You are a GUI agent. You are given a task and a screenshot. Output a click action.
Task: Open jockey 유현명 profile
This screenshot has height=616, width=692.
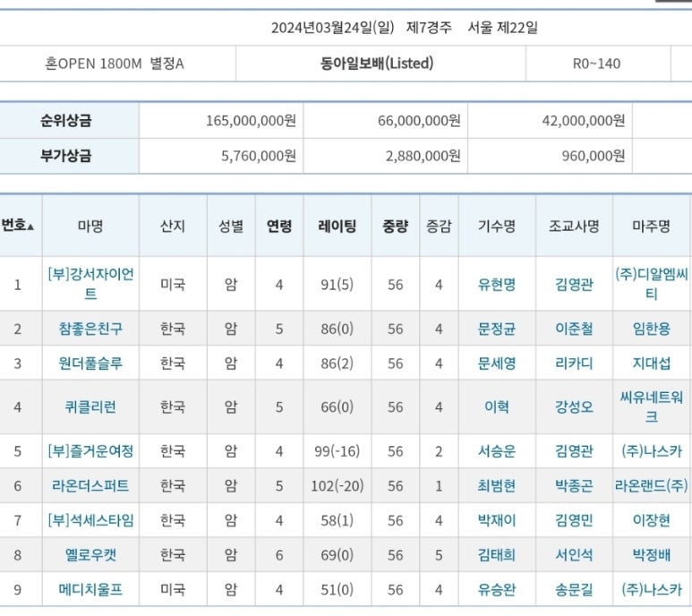pos(497,285)
